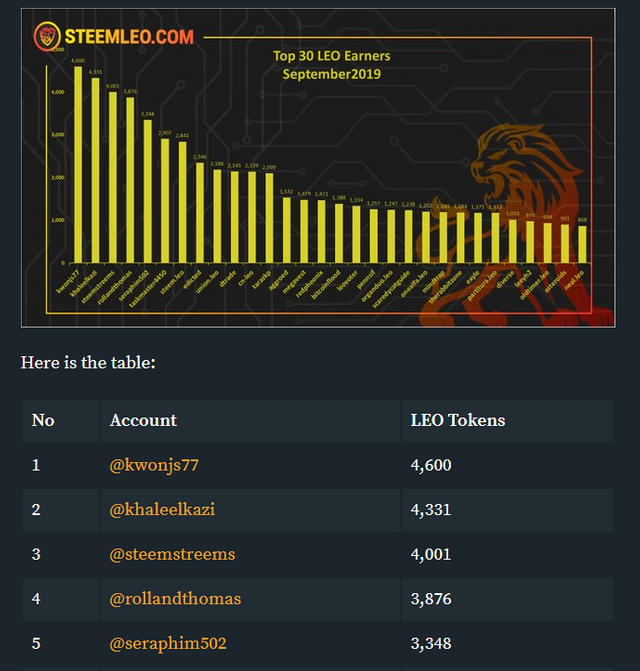This screenshot has height=671, width=640.
Task: Click the Top 30 LEO Earners chart image
Action: point(318,168)
